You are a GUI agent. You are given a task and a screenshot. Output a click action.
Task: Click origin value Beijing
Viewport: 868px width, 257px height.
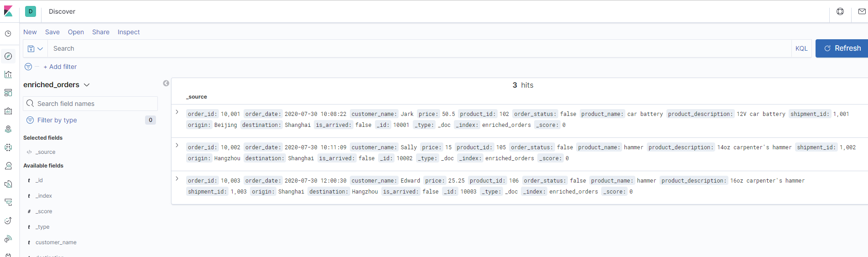(226, 125)
